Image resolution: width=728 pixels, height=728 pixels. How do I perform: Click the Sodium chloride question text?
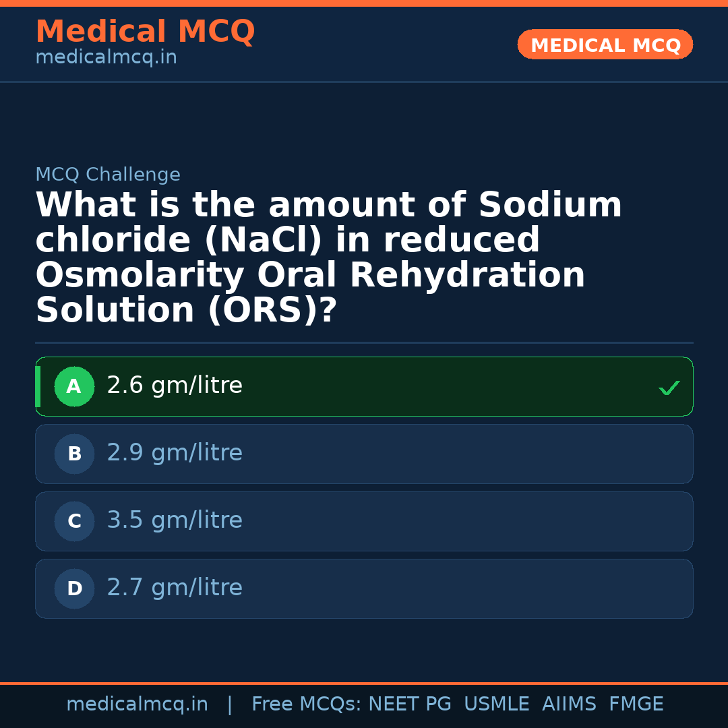point(328,258)
